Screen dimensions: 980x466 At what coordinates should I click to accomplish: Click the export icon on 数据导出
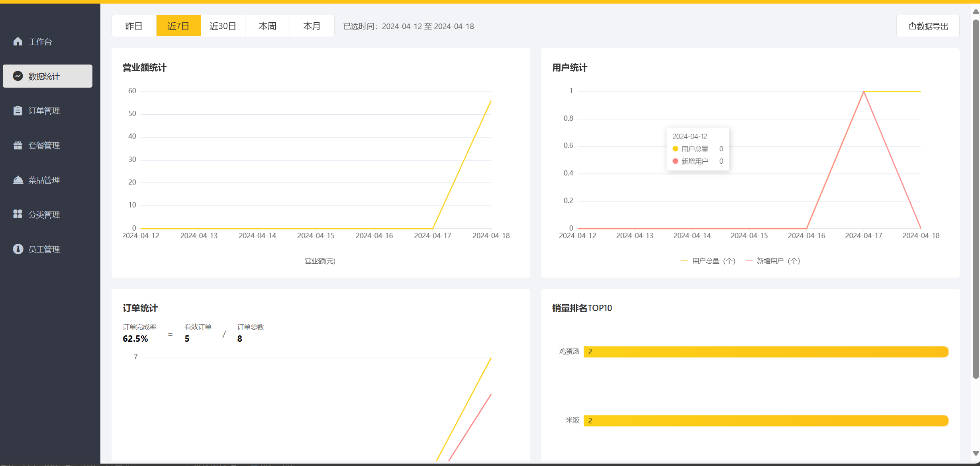click(x=912, y=26)
